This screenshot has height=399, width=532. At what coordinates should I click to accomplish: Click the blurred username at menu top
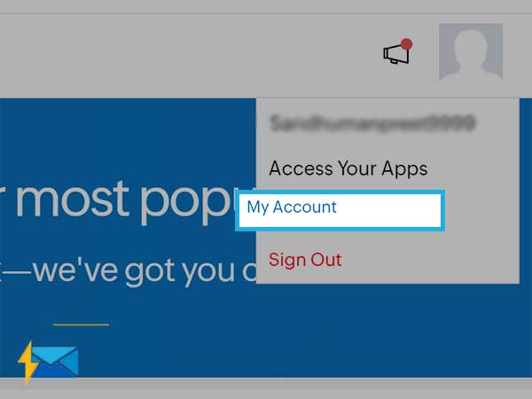tap(372, 123)
